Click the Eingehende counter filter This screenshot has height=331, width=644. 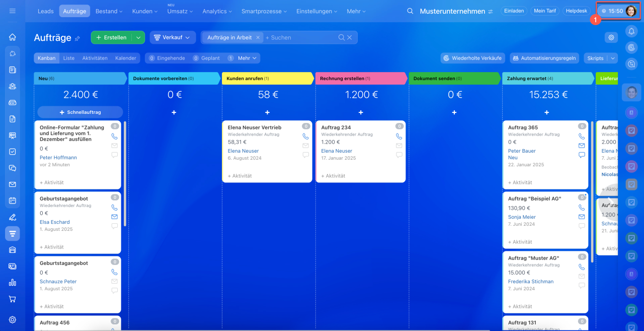tap(167, 58)
